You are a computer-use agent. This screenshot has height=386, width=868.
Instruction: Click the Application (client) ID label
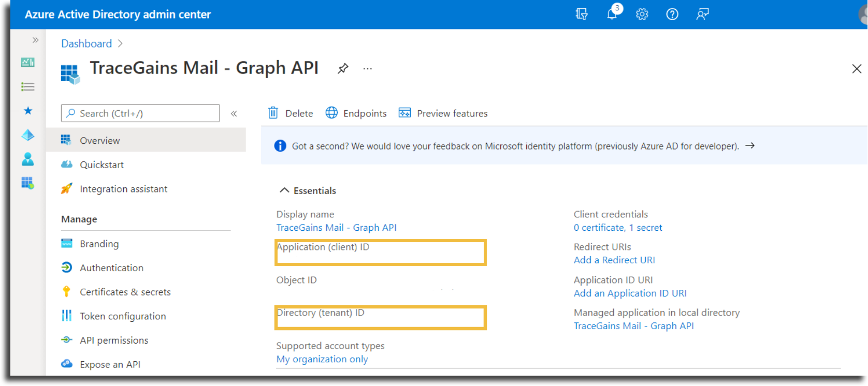click(x=323, y=247)
